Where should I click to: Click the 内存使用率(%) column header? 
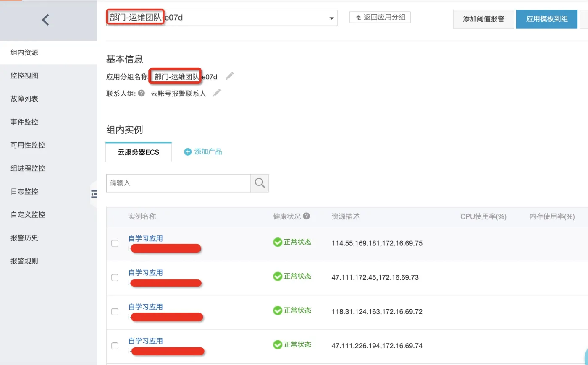[x=552, y=216]
